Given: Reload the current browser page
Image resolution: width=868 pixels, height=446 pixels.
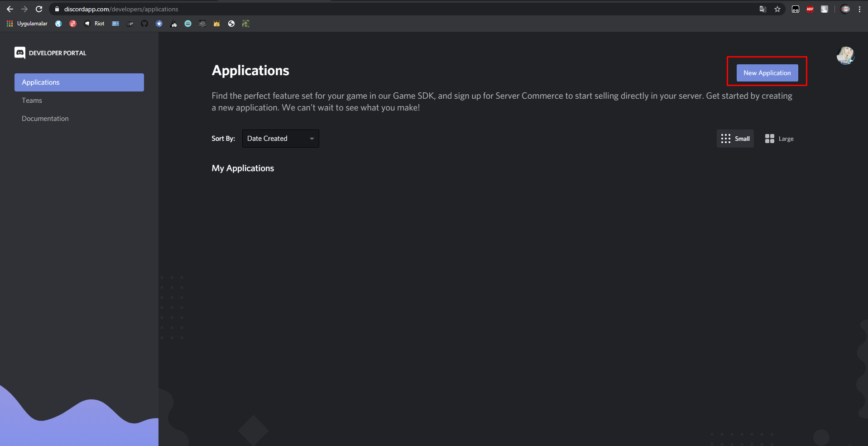Looking at the screenshot, I should click(39, 9).
